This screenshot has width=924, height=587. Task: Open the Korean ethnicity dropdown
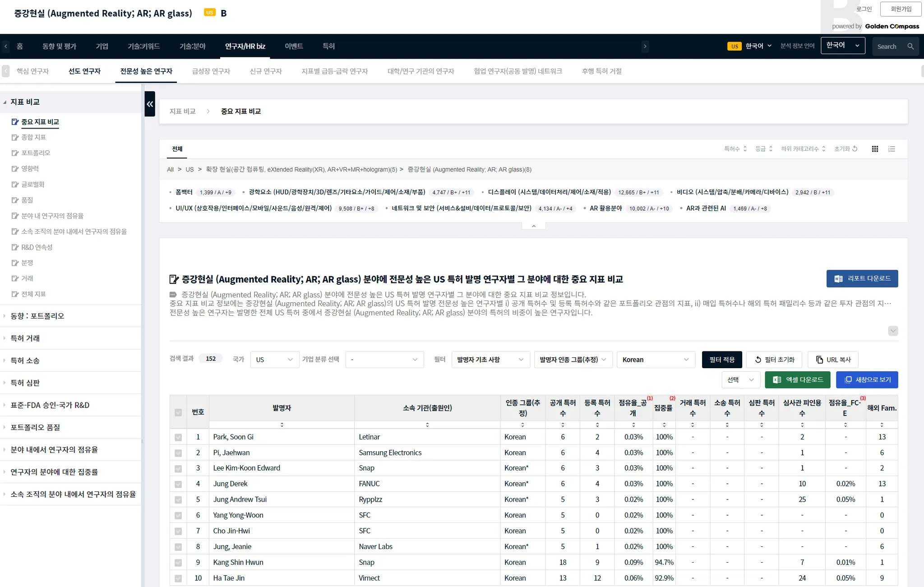pos(655,360)
